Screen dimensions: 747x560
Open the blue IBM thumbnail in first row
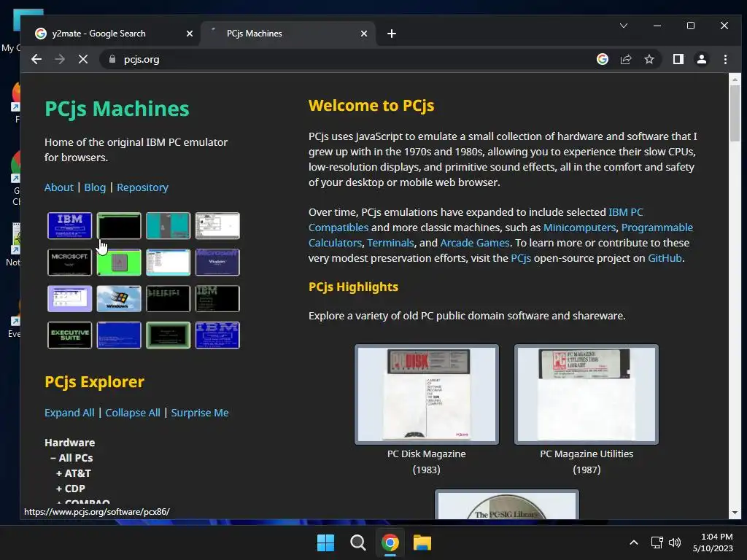(x=69, y=226)
